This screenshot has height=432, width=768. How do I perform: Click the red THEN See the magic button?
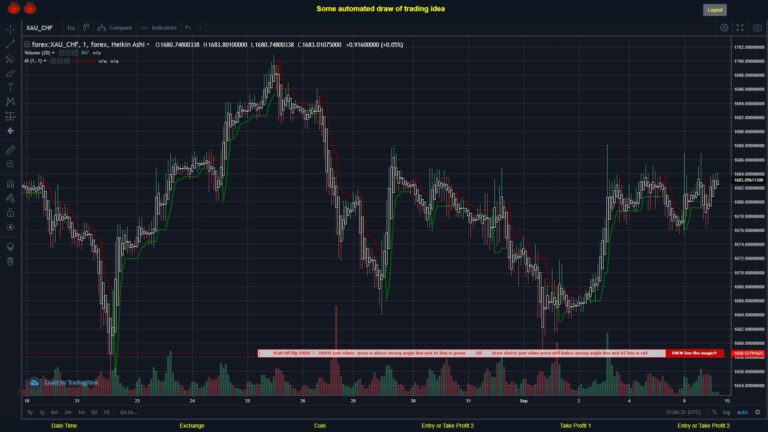point(694,353)
